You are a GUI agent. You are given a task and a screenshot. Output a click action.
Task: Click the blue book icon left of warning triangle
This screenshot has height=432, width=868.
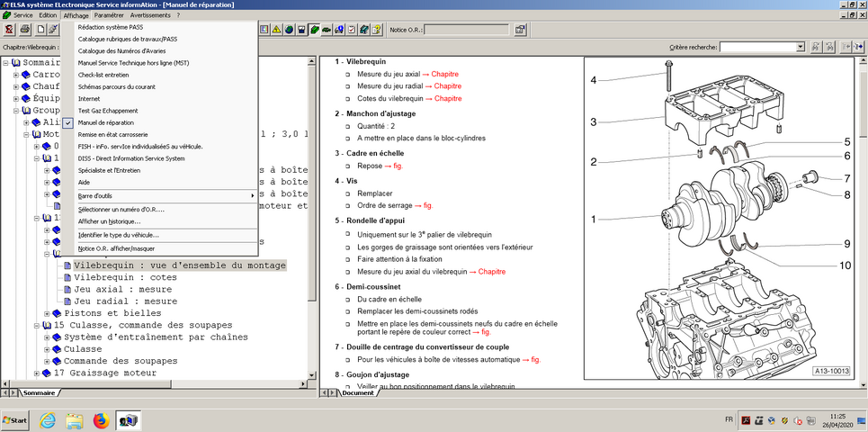pos(264,30)
